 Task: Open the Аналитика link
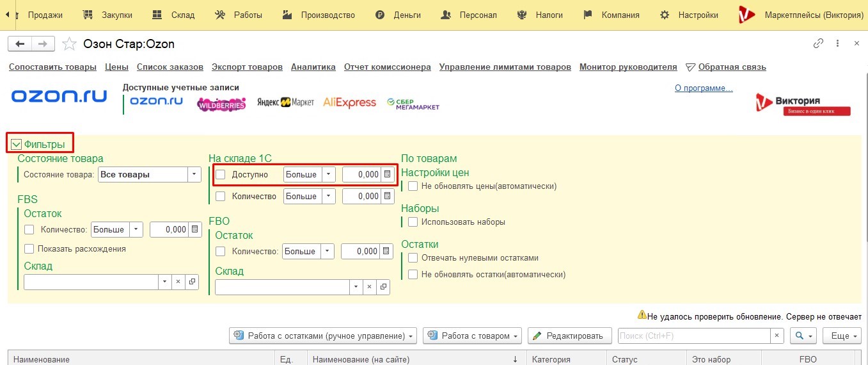tap(313, 67)
